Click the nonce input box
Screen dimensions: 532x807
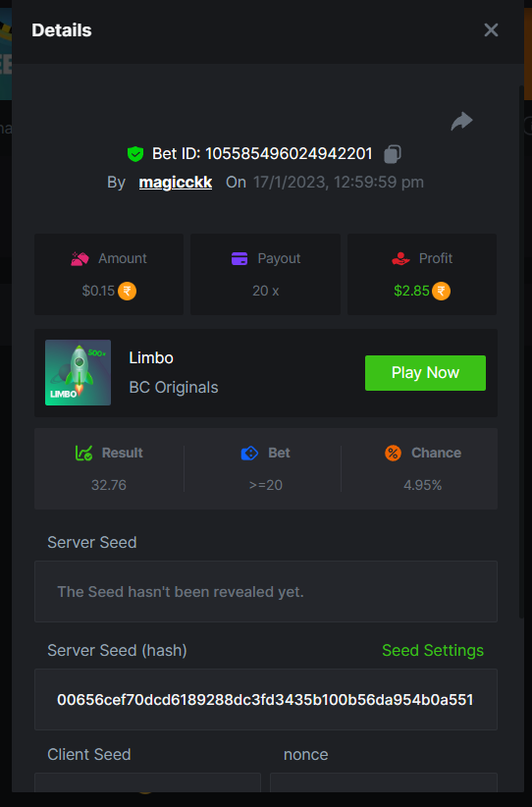(x=384, y=782)
